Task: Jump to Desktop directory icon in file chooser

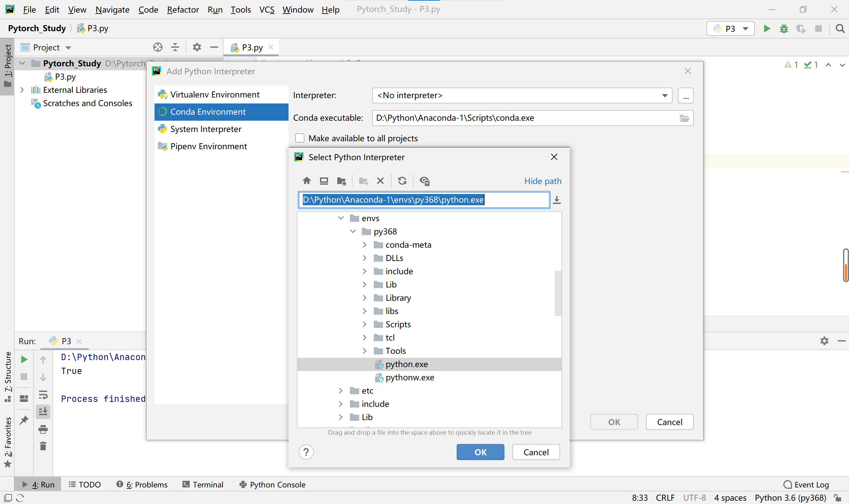Action: tap(324, 181)
